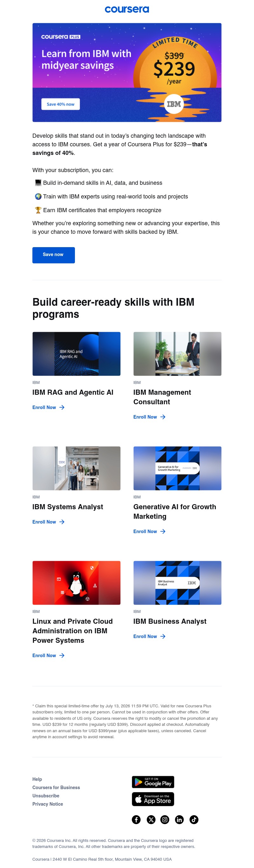Open the Coursera for Business footer link
This screenshot has width=254, height=868.
click(x=56, y=788)
